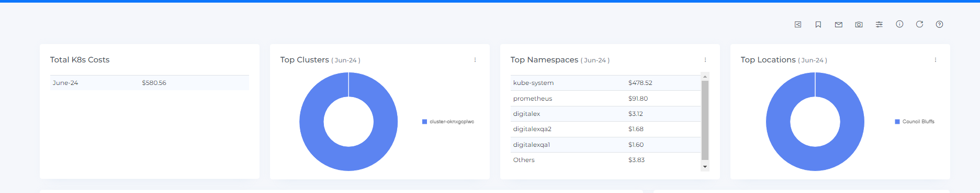
Task: Open Top Namespaces kebab menu
Action: (705, 60)
